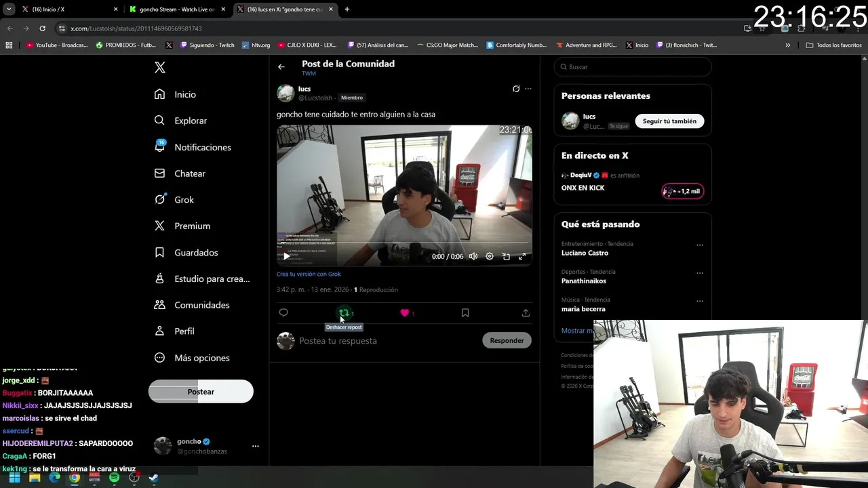Click the video progress bar
The image size is (868, 488).
[x=404, y=243]
